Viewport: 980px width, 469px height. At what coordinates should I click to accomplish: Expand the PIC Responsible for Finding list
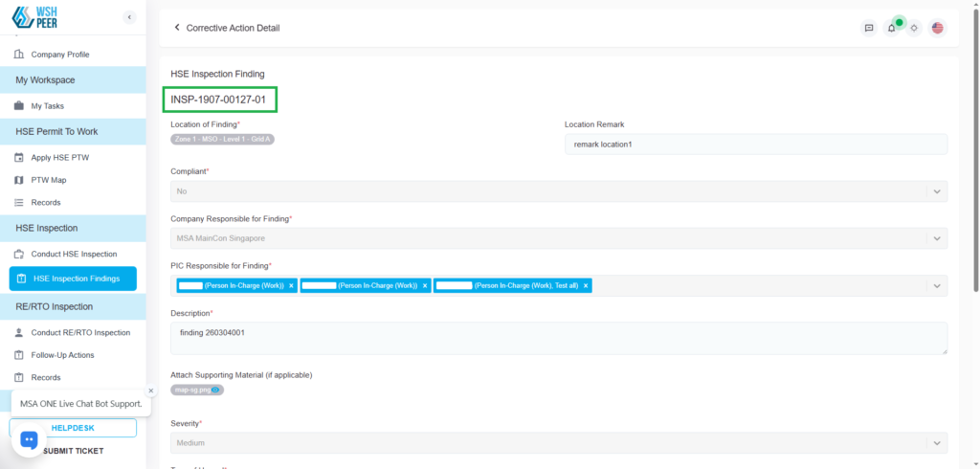pos(935,285)
